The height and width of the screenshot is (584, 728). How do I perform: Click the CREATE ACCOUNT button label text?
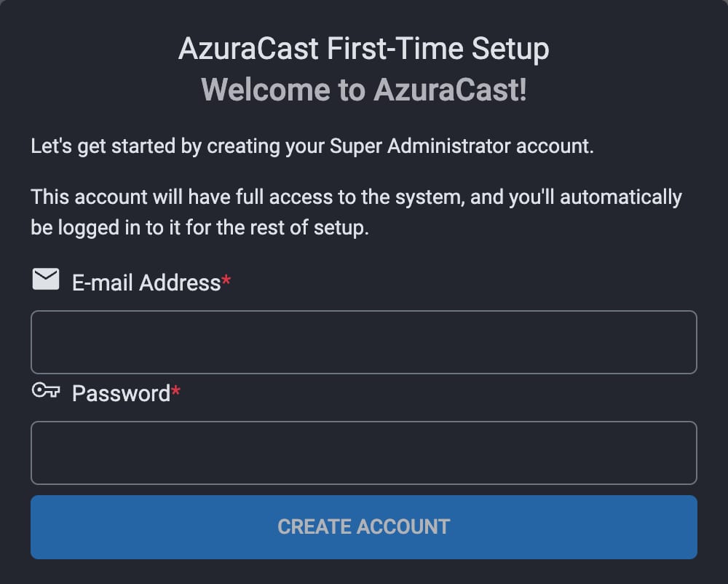pyautogui.click(x=364, y=526)
